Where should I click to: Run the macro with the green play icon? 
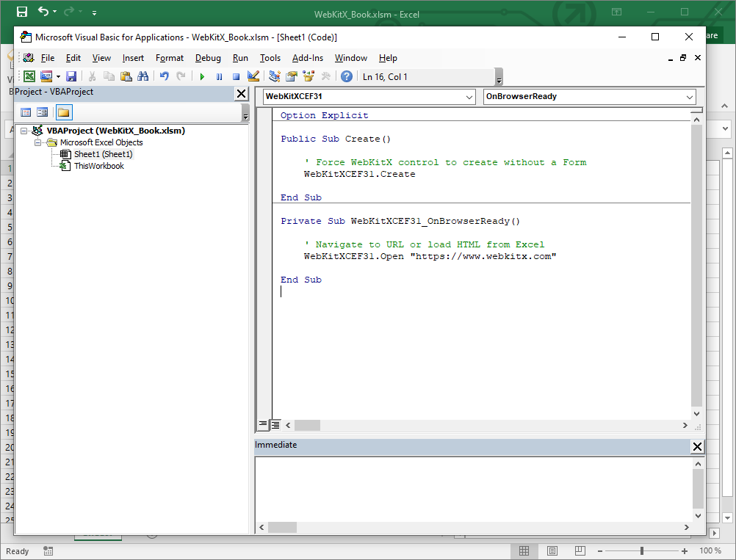(202, 76)
